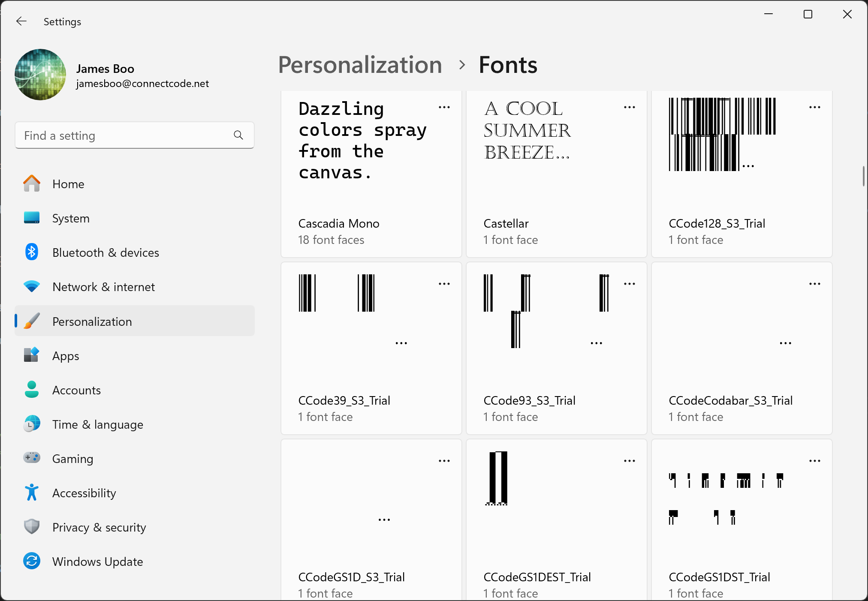The image size is (868, 601).
Task: Click the breadcrumb chevron separator
Action: (462, 65)
